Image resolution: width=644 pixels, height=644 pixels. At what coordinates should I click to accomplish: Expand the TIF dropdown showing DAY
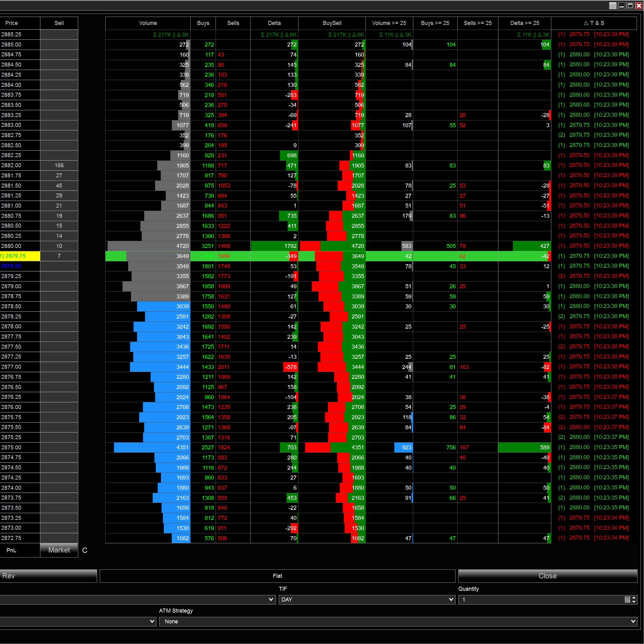click(451, 600)
